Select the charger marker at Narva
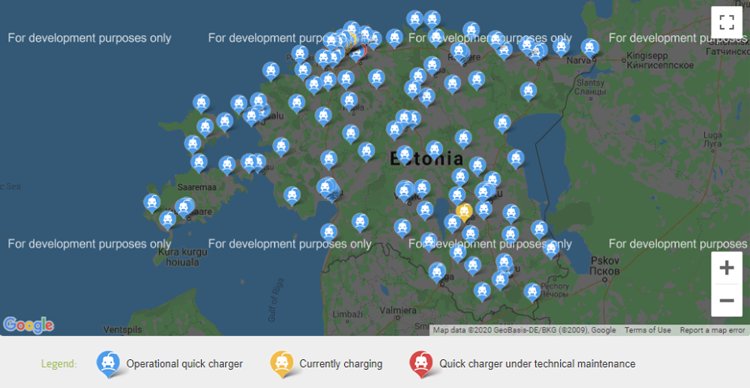Screen dimensions: 750x388 590,48
